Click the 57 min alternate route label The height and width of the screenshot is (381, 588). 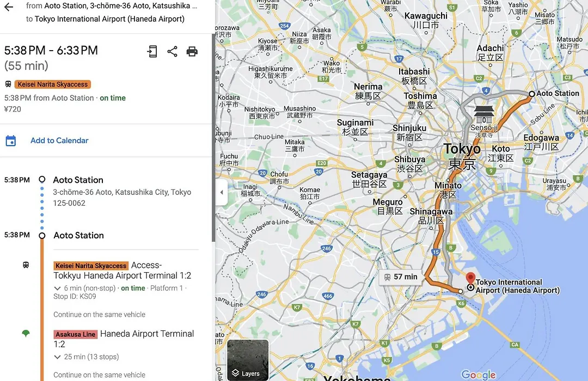click(401, 277)
